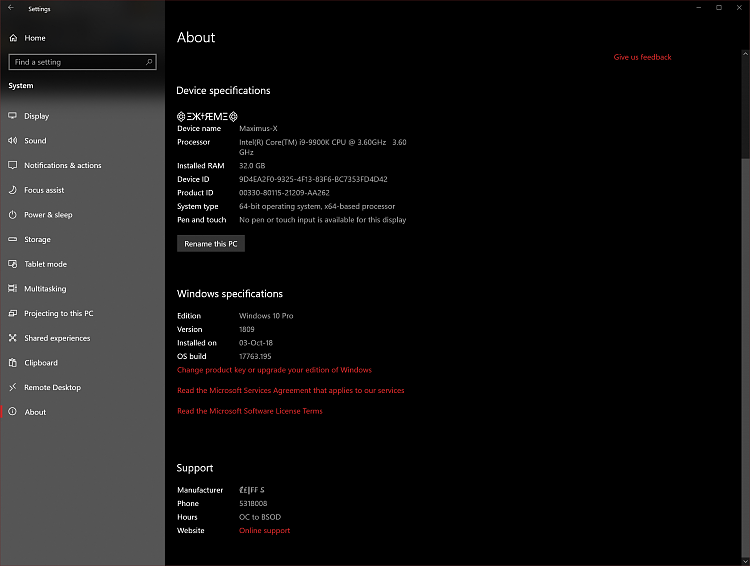Maximize the Settings window
Screen dimensions: 750x566
719,8
